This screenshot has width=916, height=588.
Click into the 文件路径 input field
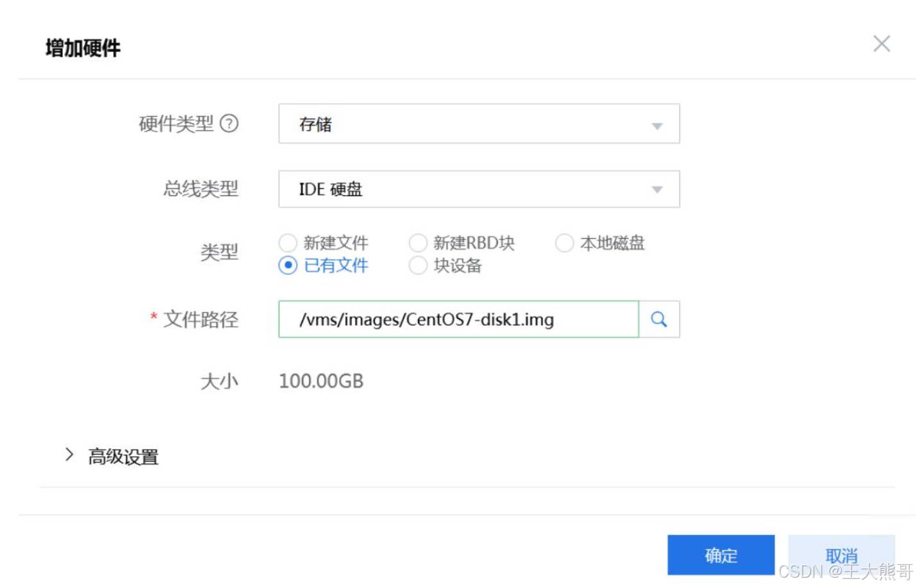pyautogui.click(x=458, y=319)
